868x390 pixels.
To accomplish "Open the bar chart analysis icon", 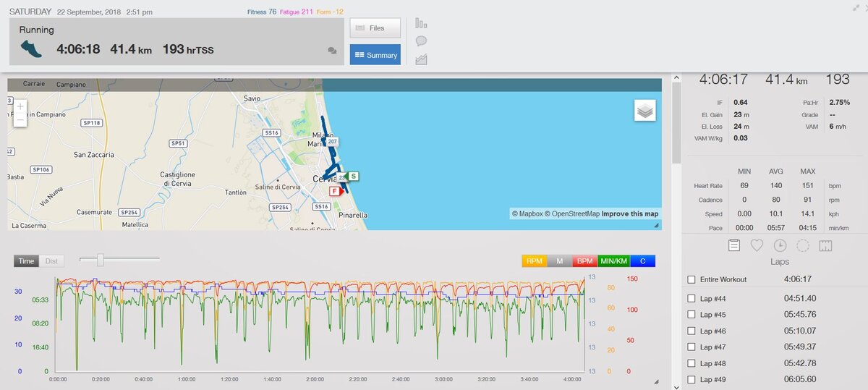I will tap(421, 23).
